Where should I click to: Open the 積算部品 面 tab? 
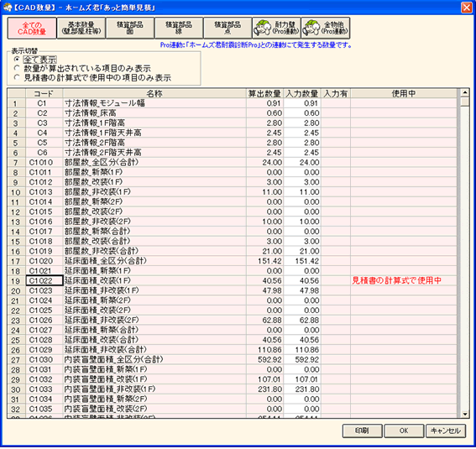(x=130, y=28)
